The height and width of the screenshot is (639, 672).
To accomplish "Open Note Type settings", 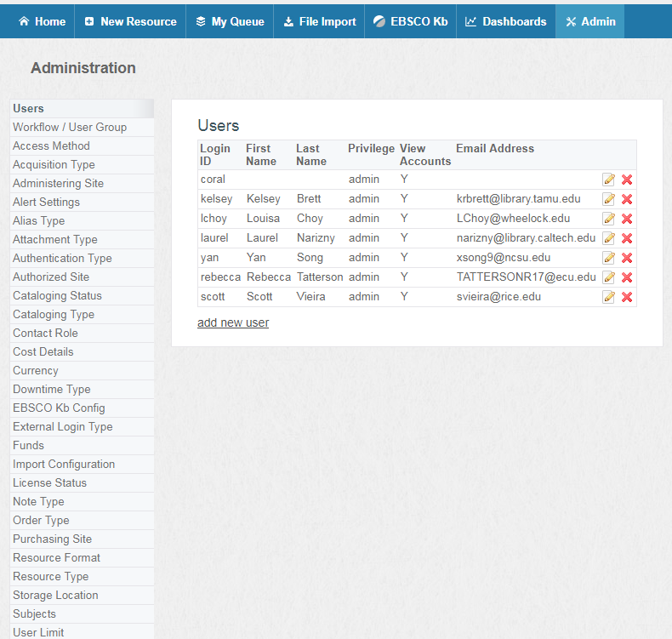I will (82, 501).
